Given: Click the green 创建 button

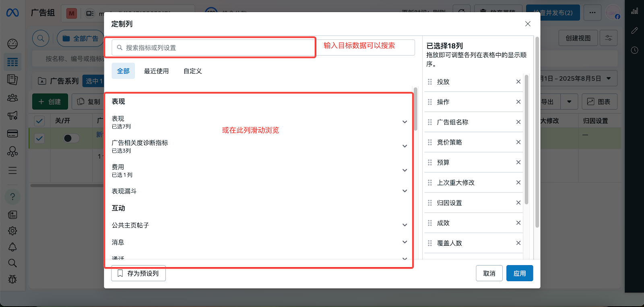Looking at the screenshot, I should point(50,102).
